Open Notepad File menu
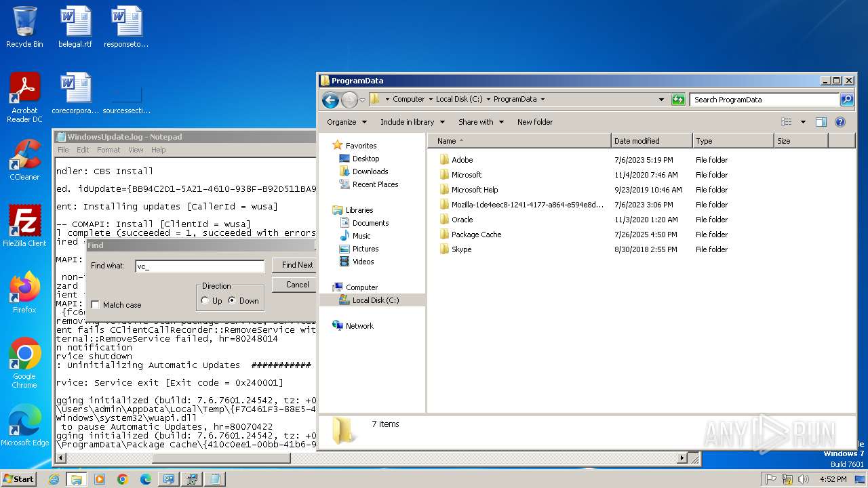Image resolution: width=868 pixels, height=488 pixels. [x=63, y=150]
